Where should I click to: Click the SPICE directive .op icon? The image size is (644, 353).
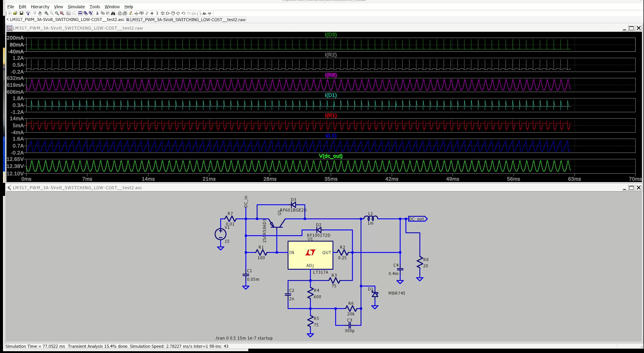209,13
